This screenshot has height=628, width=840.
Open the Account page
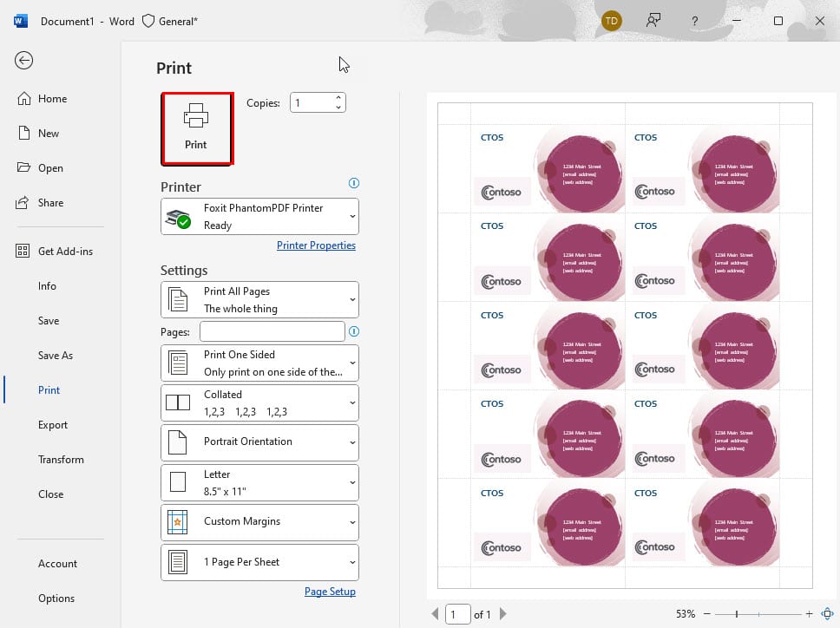[57, 564]
